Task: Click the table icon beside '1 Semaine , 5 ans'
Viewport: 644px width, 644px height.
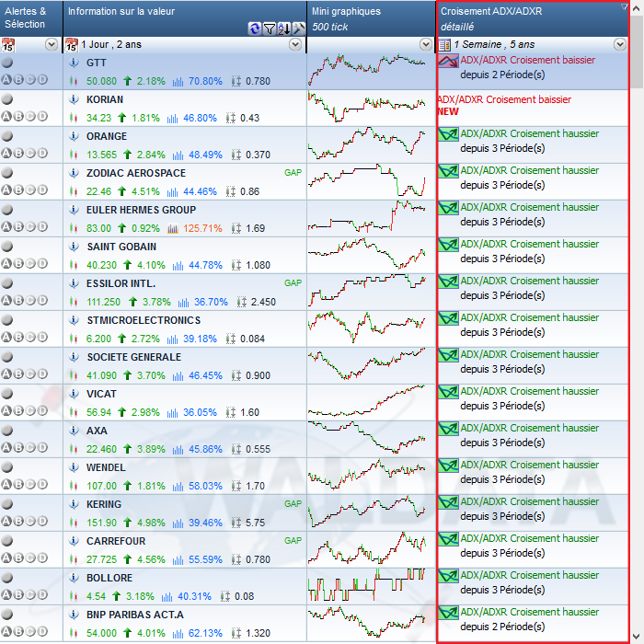Action: (x=444, y=44)
